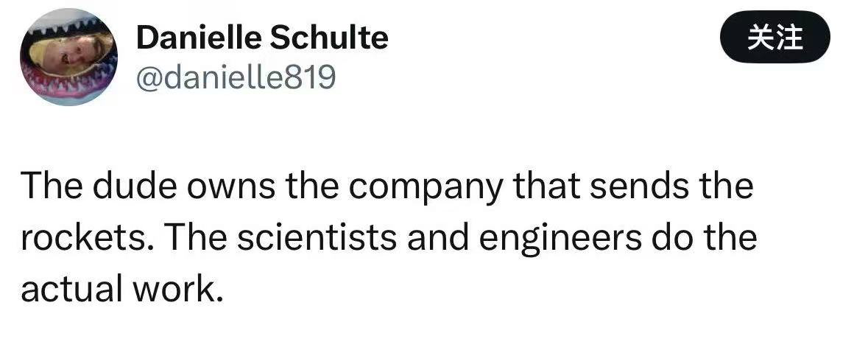
Task: Click the 关注 follow button
Action: [775, 37]
